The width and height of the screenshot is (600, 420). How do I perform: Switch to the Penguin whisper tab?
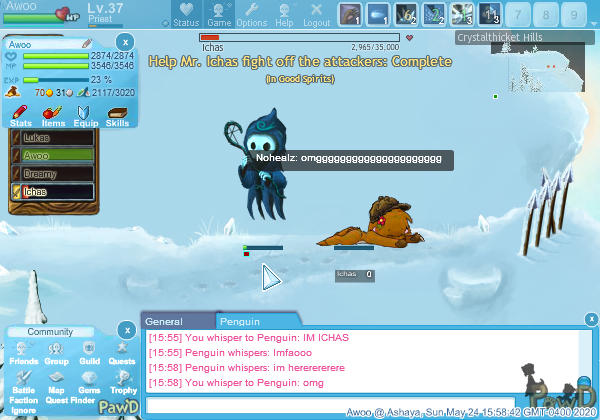[240, 321]
